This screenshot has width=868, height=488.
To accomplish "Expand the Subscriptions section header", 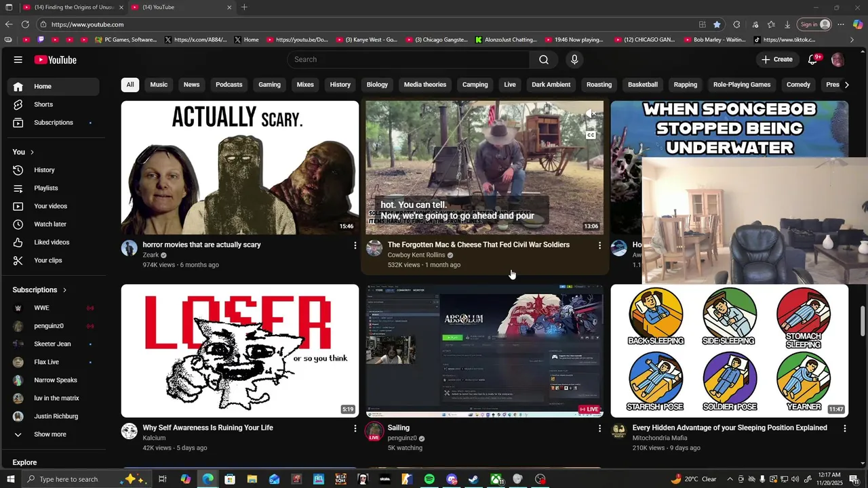I will point(39,290).
